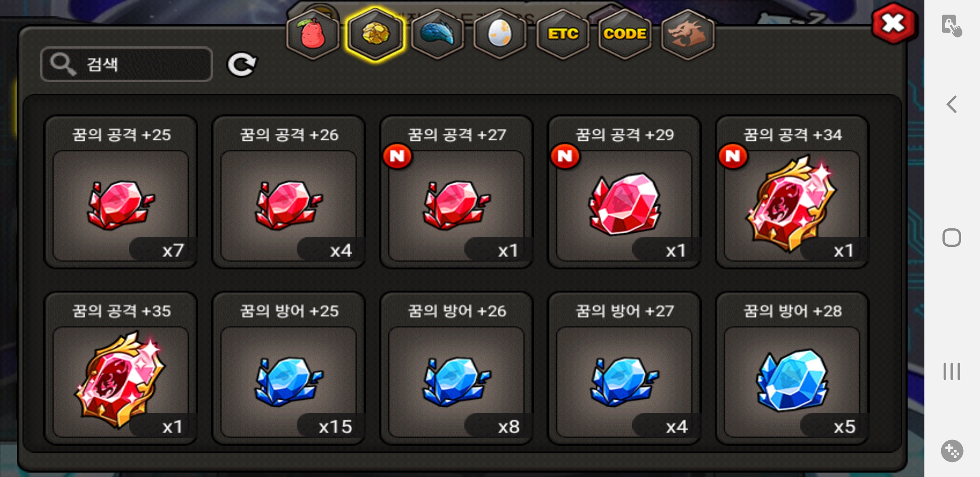This screenshot has width=980, height=477.
Task: Tap the Android home button
Action: coord(952,238)
